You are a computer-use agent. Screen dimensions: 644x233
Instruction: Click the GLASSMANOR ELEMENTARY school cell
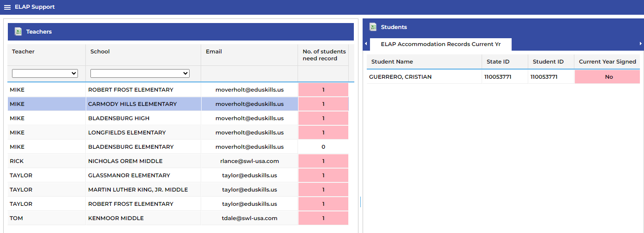(143, 175)
